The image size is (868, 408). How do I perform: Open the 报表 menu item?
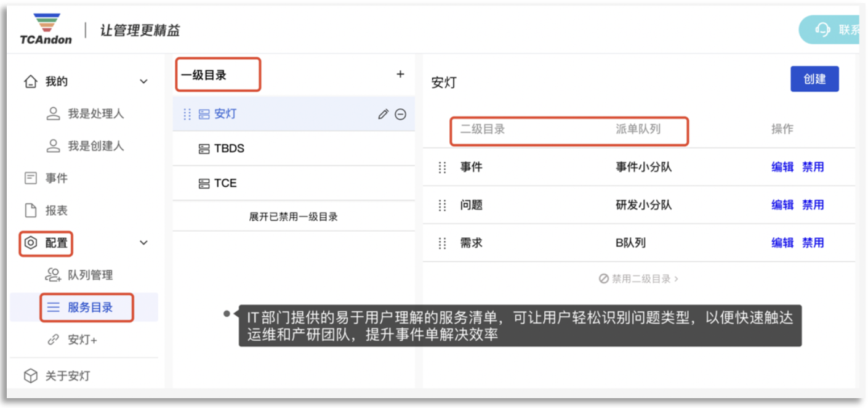coord(56,210)
